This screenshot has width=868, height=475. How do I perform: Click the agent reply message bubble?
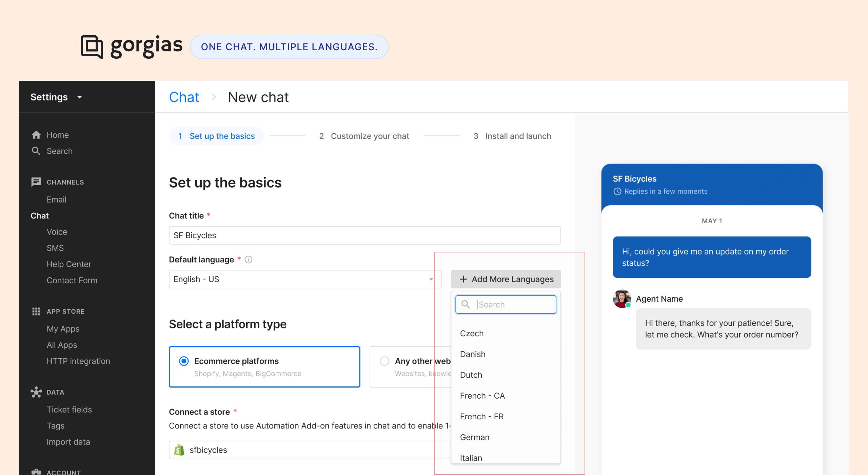click(x=723, y=329)
